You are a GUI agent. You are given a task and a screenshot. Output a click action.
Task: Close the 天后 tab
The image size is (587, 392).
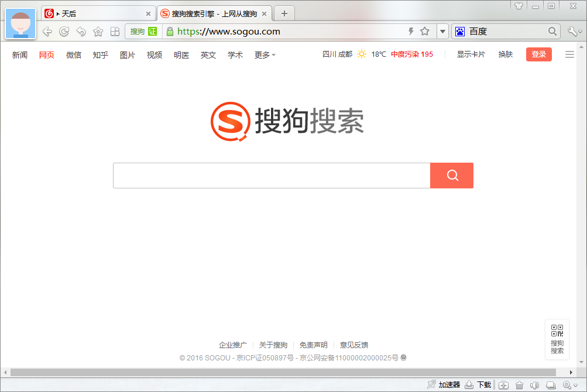point(148,14)
